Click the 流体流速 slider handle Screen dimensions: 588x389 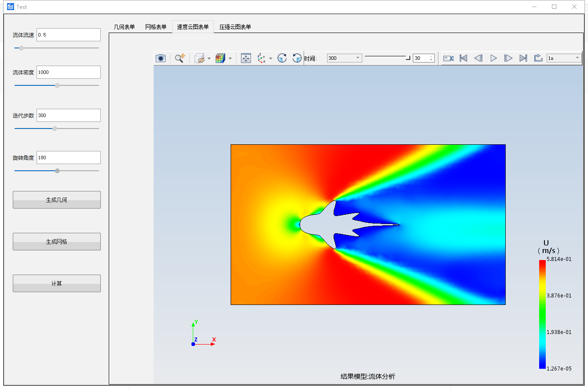coord(21,48)
